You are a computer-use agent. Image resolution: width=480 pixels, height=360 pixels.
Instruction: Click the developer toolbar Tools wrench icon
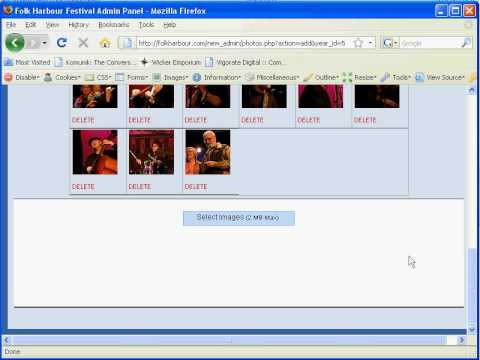(x=385, y=77)
